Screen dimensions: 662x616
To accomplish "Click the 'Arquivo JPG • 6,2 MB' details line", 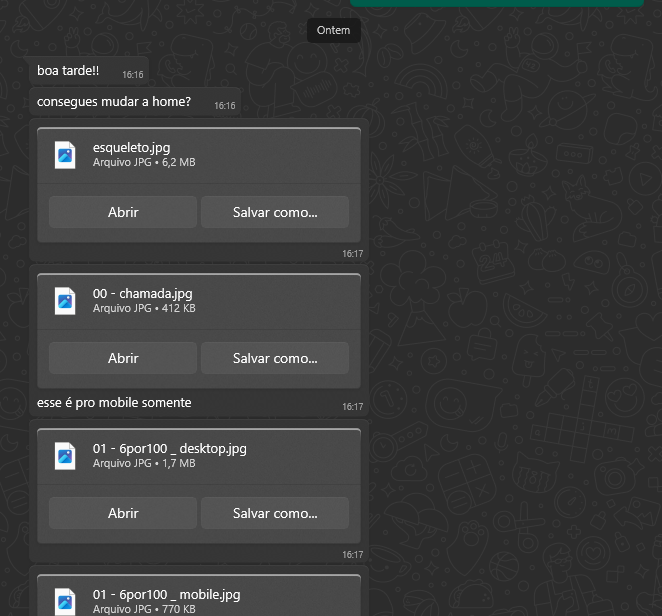I will (x=144, y=163).
